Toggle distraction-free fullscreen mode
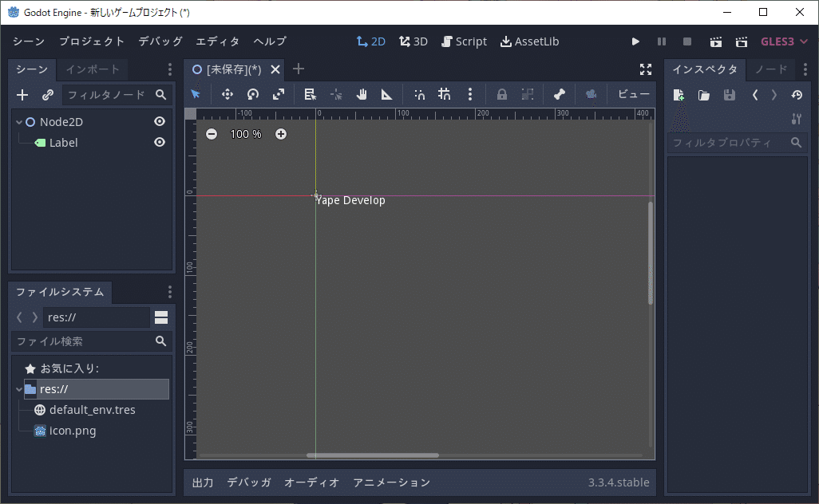819x504 pixels. tap(646, 69)
